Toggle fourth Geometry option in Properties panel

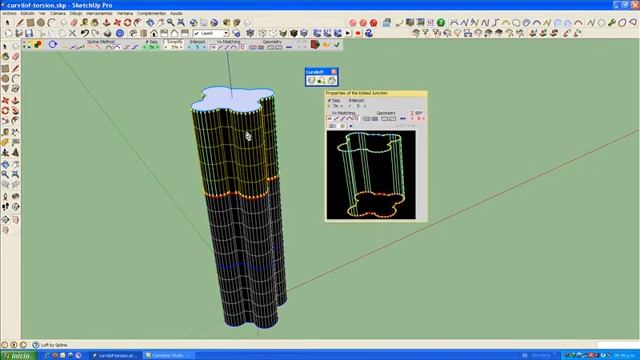point(393,119)
